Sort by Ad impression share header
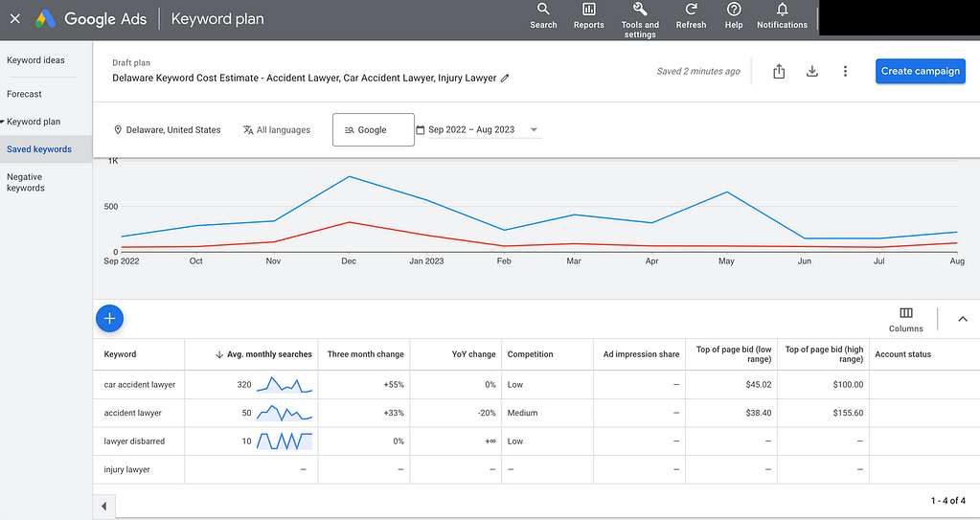The height and width of the screenshot is (520, 980). click(641, 354)
